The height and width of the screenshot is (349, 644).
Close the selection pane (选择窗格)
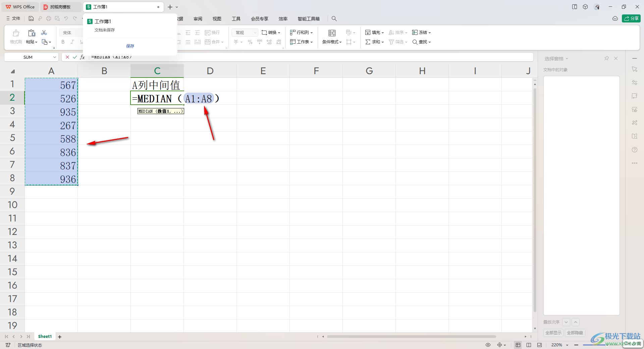(x=616, y=58)
